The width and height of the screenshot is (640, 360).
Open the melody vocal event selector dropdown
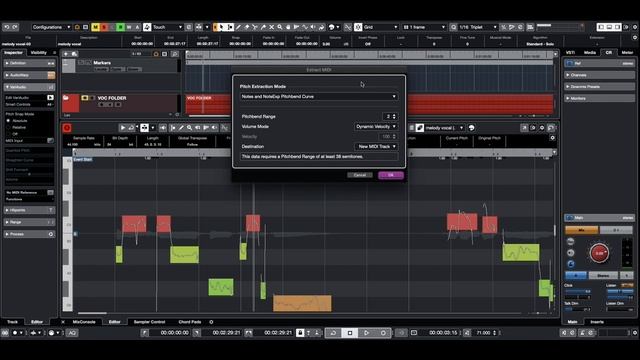pyautogui.click(x=444, y=128)
